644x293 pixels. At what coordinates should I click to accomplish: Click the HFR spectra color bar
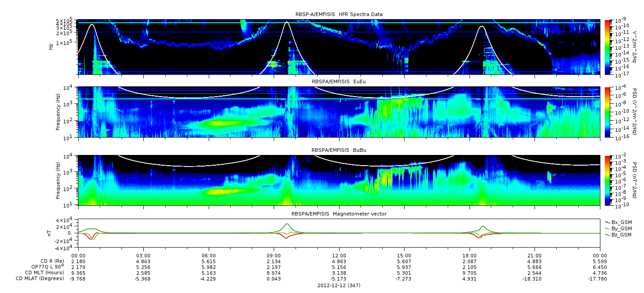[607, 47]
